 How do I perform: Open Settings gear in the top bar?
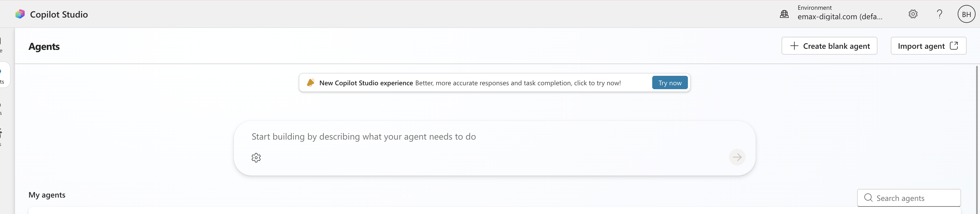[x=913, y=14]
